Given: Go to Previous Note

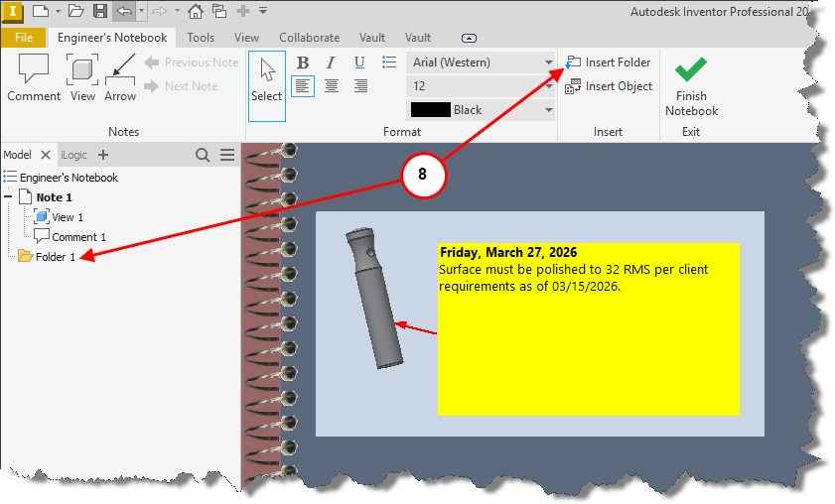Looking at the screenshot, I should point(192,63).
